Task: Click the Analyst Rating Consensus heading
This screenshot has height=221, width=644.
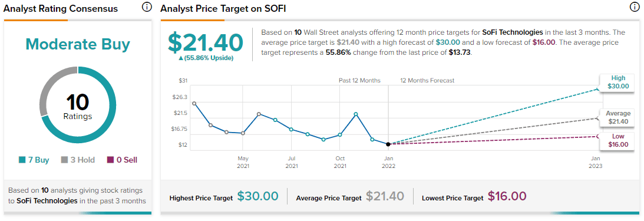Action: coord(61,9)
